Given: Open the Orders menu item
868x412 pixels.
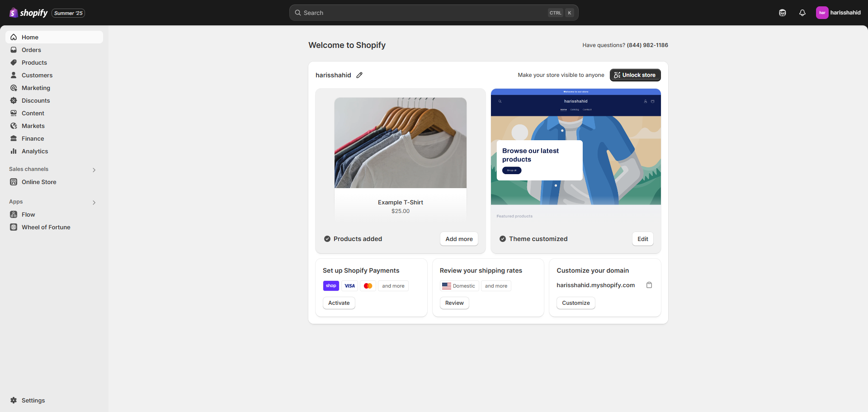Looking at the screenshot, I should tap(54, 50).
